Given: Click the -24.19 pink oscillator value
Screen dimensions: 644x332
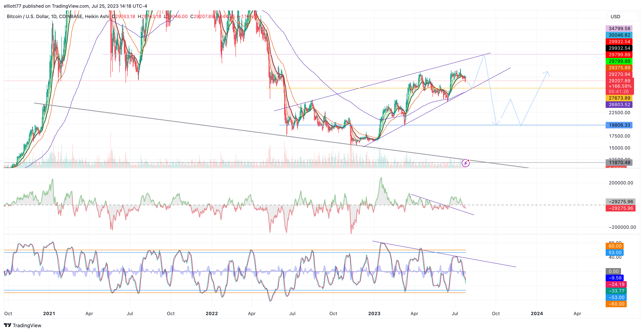Looking at the screenshot, I should coord(616,284).
